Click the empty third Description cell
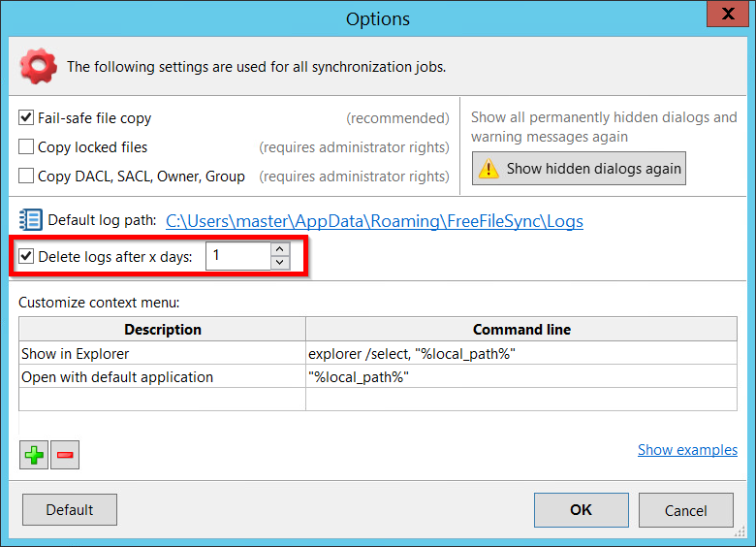Viewport: 756px width, 547px height. [162, 400]
